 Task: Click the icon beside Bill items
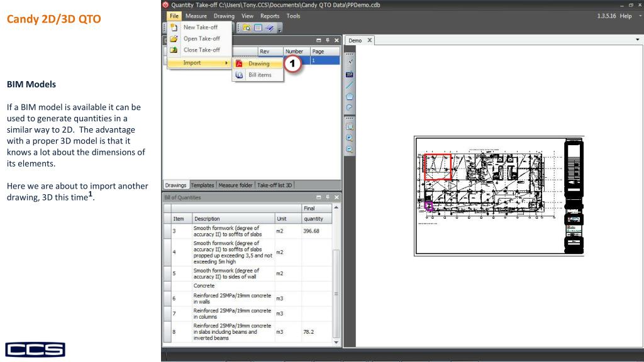pyautogui.click(x=239, y=75)
